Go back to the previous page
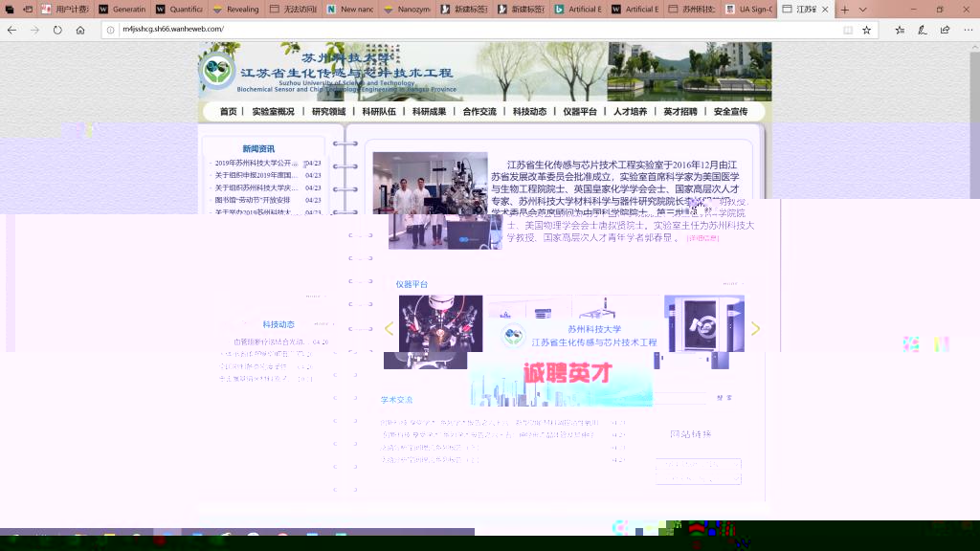980x551 pixels. 11,30
